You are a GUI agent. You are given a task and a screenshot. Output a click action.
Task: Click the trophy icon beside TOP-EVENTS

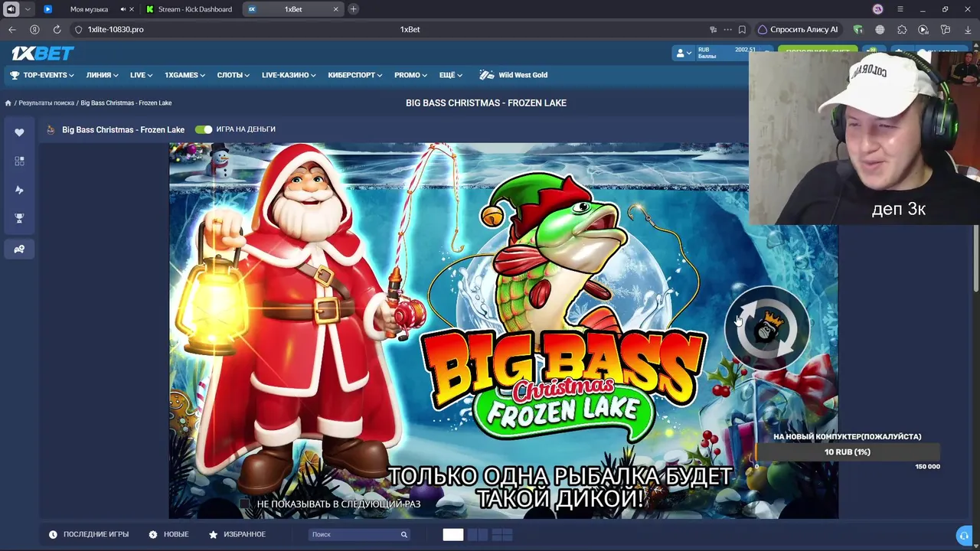(15, 75)
